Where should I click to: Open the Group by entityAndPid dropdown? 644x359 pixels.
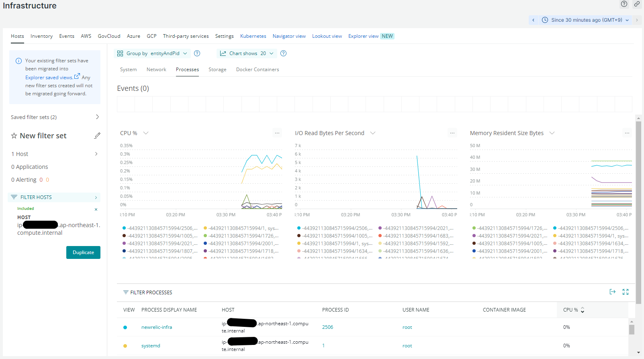coord(152,53)
